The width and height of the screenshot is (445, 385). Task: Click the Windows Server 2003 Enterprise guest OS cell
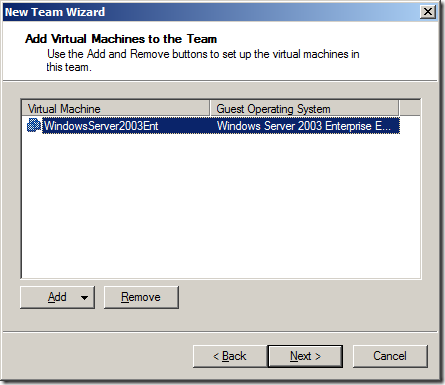click(x=304, y=126)
